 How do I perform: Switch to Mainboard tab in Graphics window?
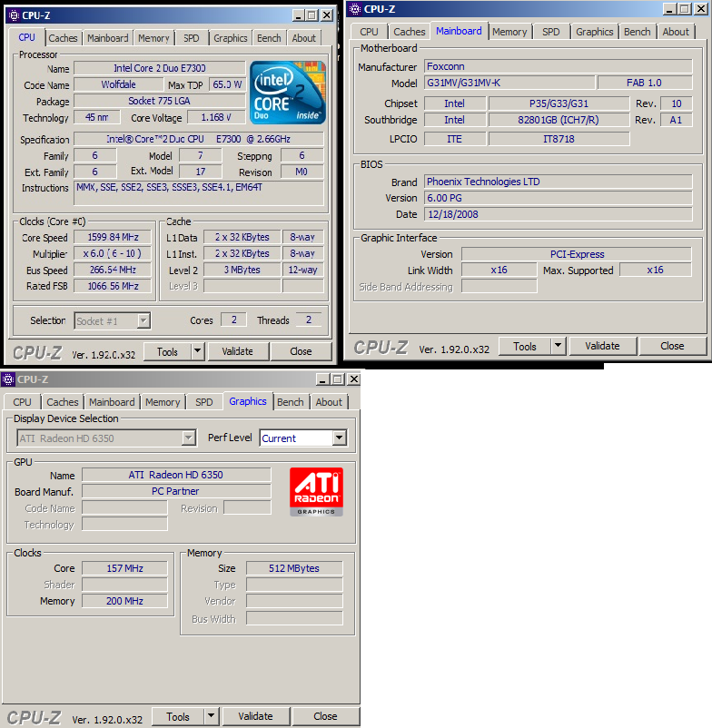click(112, 402)
